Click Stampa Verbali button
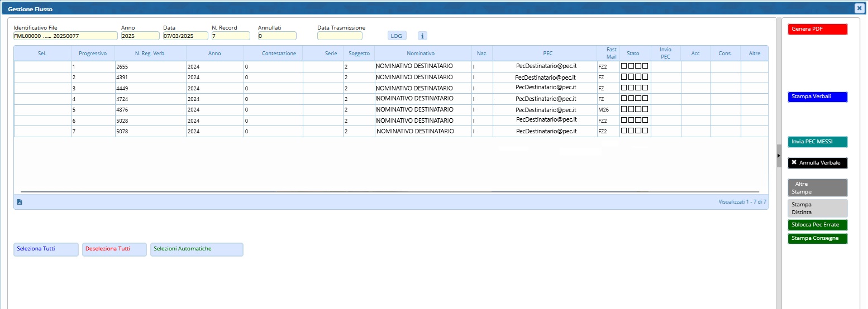 [817, 96]
